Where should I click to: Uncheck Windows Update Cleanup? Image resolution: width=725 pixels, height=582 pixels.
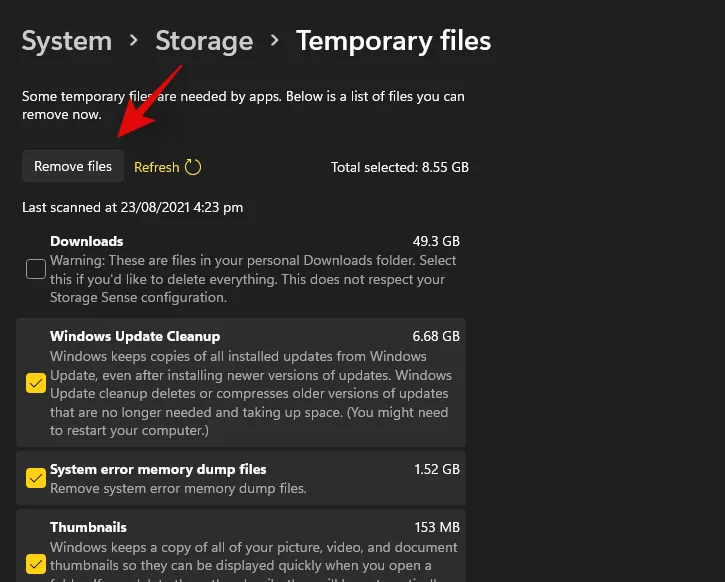pos(36,383)
